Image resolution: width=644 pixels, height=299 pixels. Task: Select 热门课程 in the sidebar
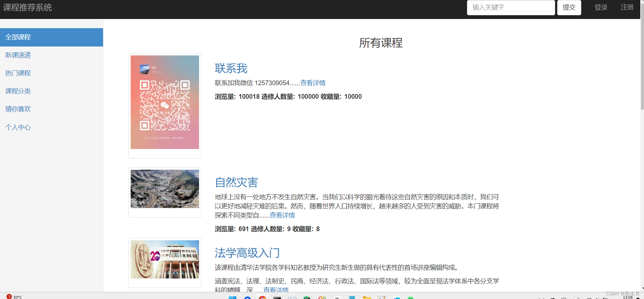pos(18,73)
